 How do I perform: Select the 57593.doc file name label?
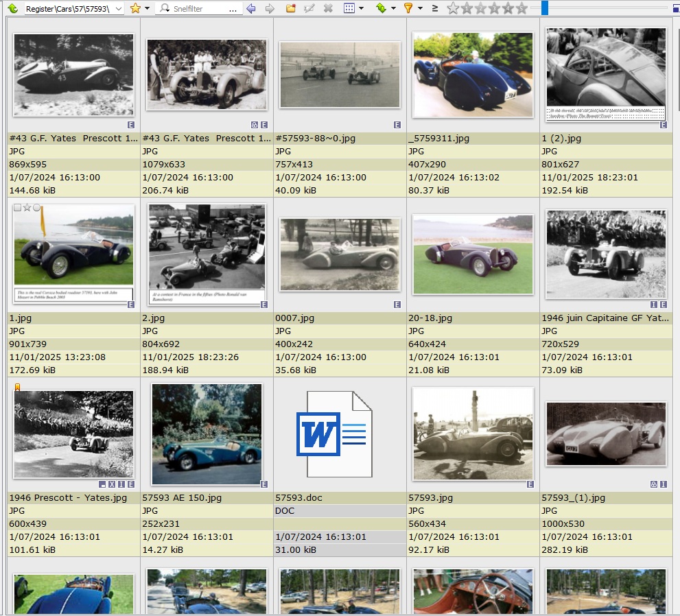(x=298, y=498)
